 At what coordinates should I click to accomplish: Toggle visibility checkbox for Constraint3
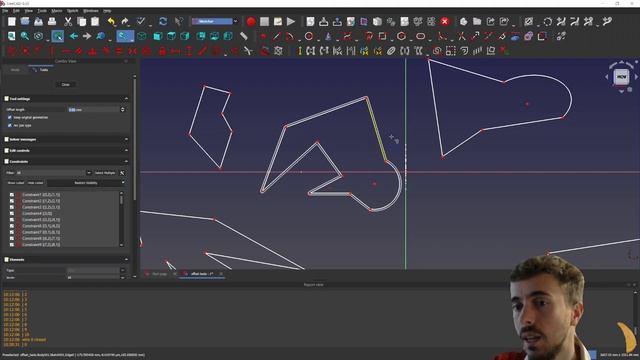12,207
